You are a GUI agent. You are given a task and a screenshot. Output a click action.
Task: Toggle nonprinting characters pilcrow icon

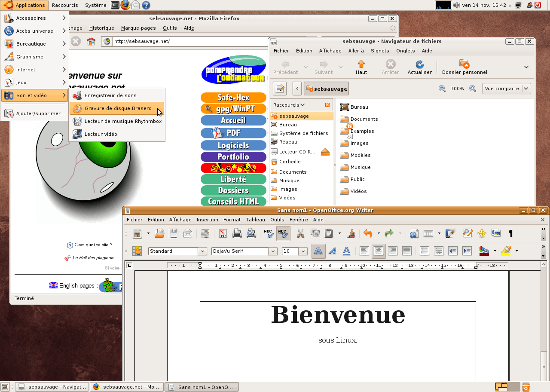click(510, 233)
